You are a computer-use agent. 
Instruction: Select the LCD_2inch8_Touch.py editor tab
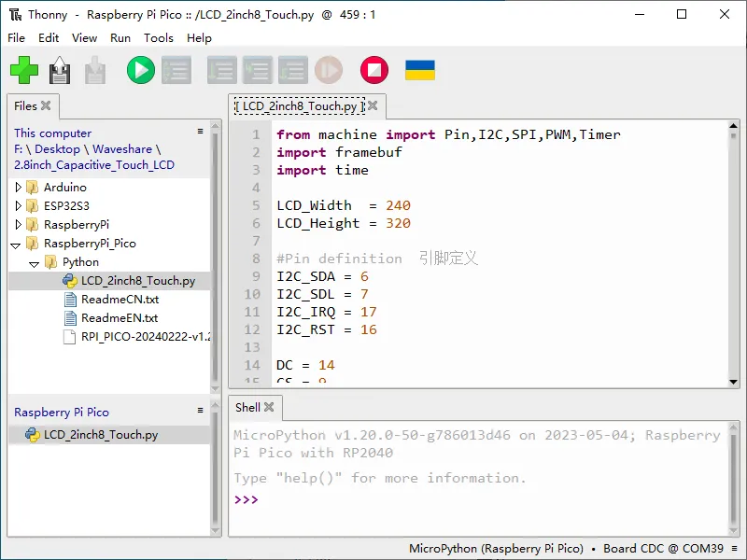click(300, 106)
